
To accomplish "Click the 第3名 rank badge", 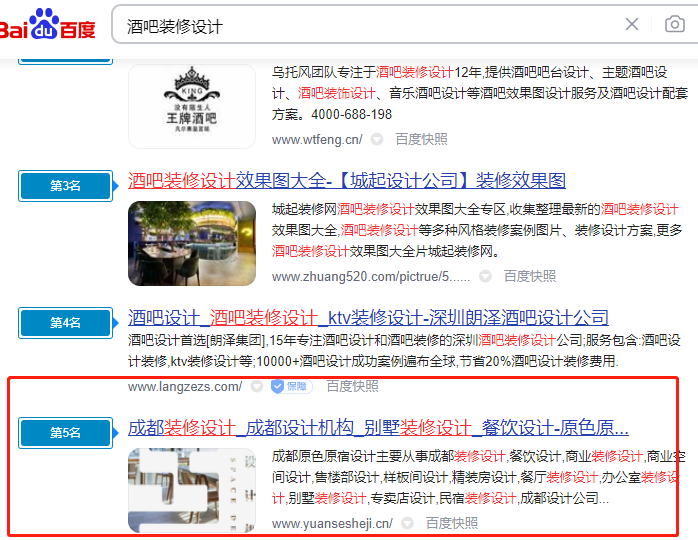I will (65, 185).
